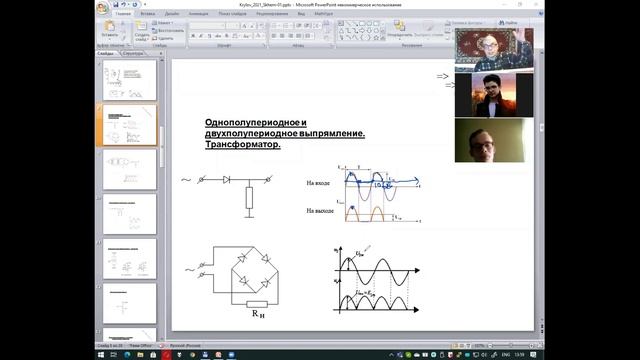Click the Упорядочить arrange button

[x=399, y=30]
